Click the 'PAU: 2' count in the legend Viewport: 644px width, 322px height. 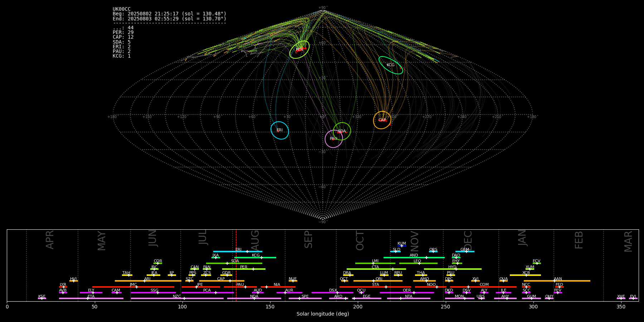point(122,52)
